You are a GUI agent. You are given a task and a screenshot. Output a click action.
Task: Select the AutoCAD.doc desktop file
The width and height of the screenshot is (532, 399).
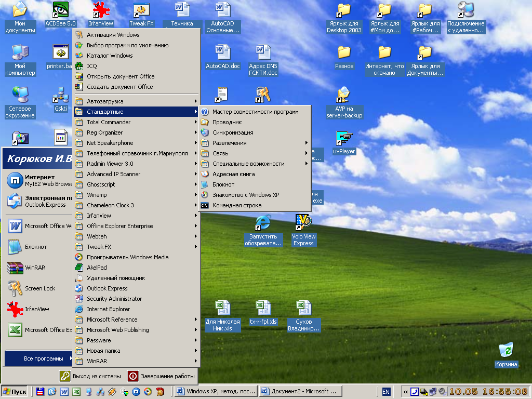point(222,57)
